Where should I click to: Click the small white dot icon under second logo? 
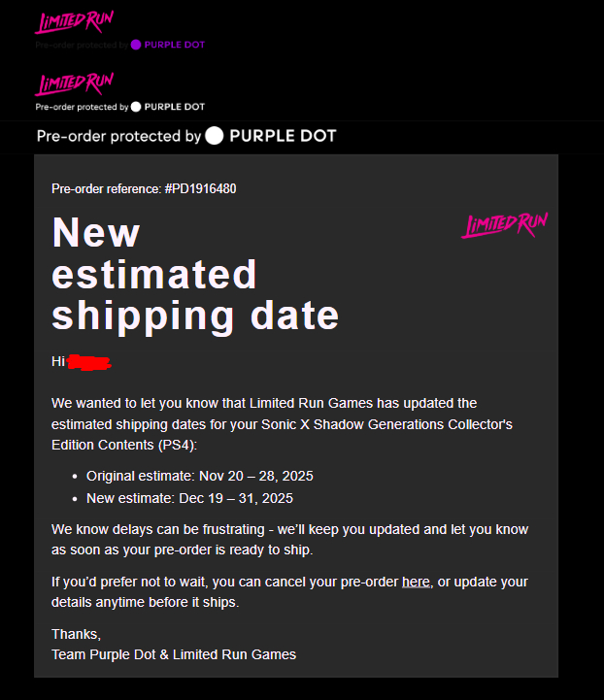(136, 107)
